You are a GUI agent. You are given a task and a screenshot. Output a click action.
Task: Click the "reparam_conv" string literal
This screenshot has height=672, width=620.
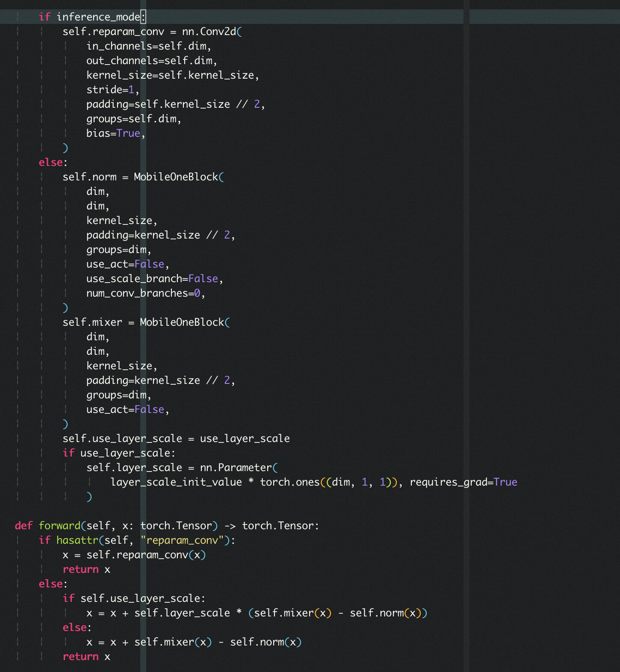(182, 540)
